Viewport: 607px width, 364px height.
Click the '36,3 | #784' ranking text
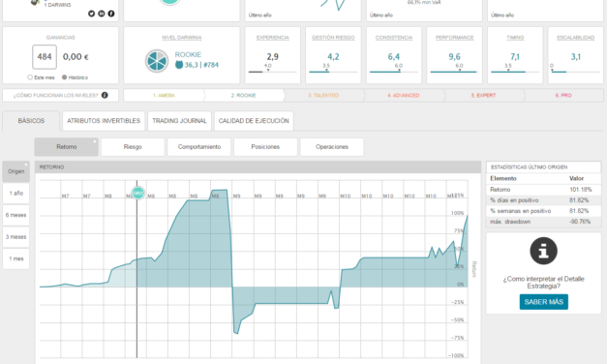[x=201, y=65]
